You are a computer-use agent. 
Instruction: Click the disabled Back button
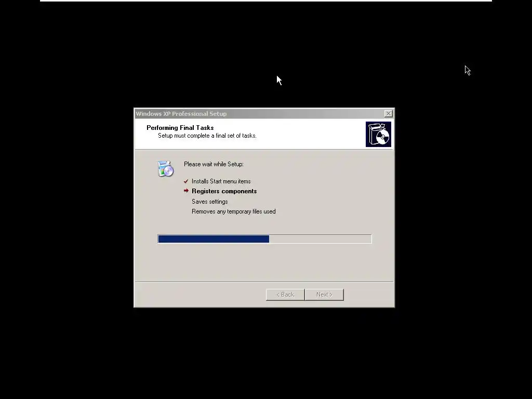tap(285, 295)
